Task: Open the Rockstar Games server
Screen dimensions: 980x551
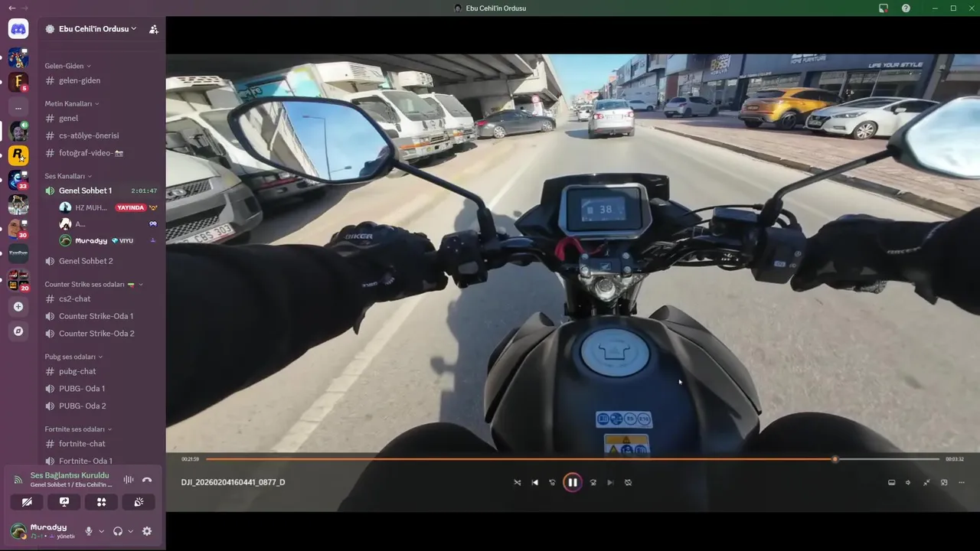Action: point(18,155)
